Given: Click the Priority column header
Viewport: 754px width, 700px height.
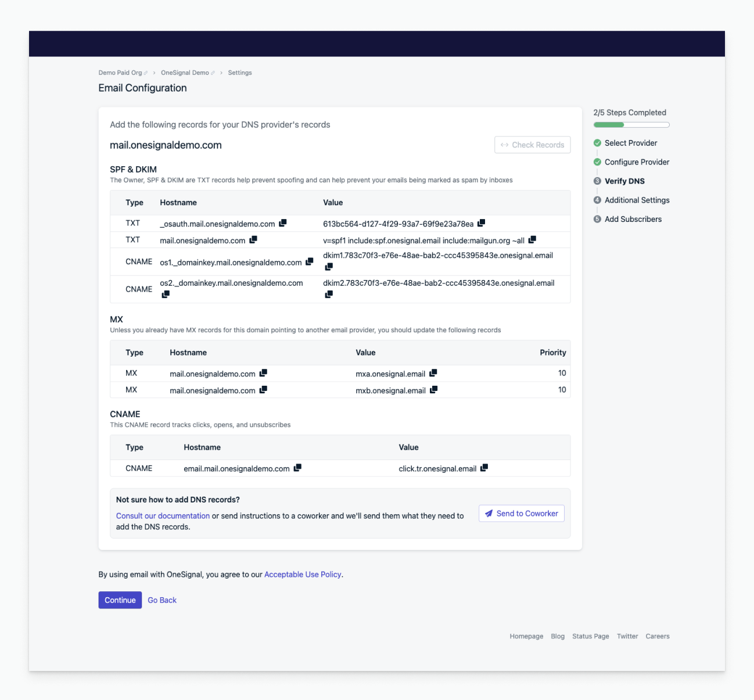Looking at the screenshot, I should tap(552, 353).
